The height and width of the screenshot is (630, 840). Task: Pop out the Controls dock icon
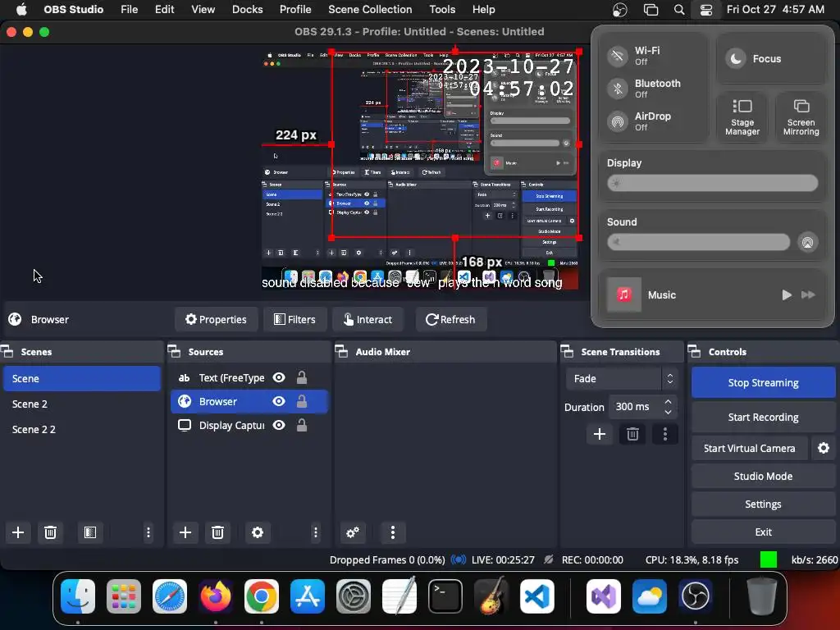(694, 351)
